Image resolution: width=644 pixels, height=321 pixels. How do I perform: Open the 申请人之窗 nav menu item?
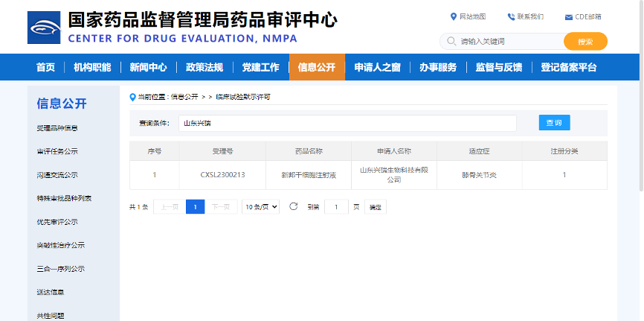[378, 67]
